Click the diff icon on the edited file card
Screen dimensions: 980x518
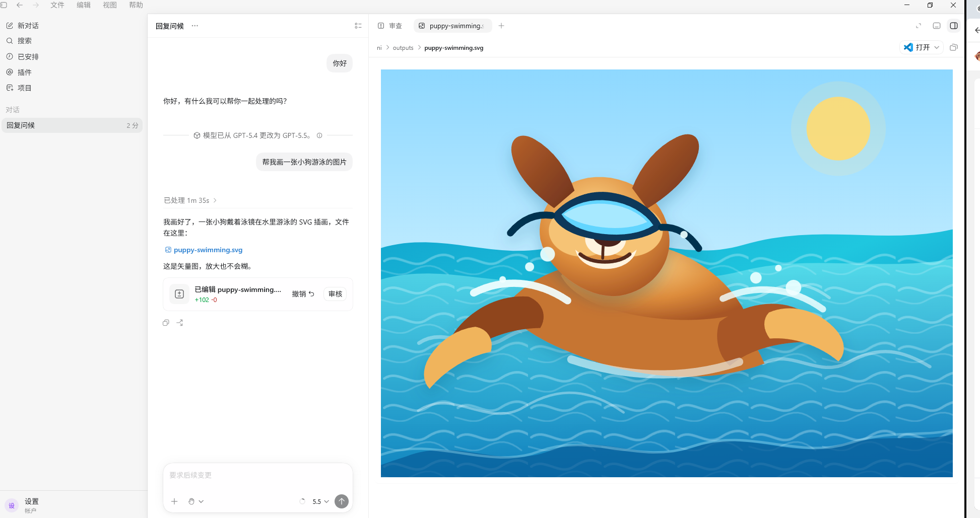point(179,294)
